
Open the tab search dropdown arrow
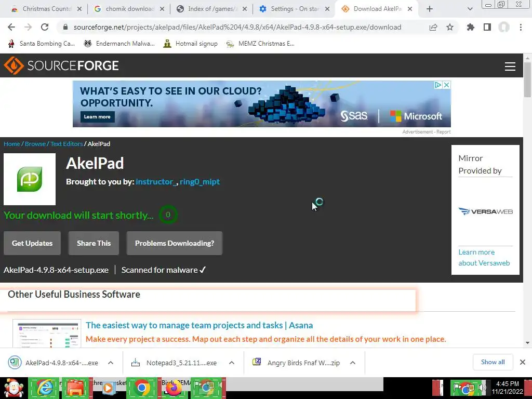470,9
